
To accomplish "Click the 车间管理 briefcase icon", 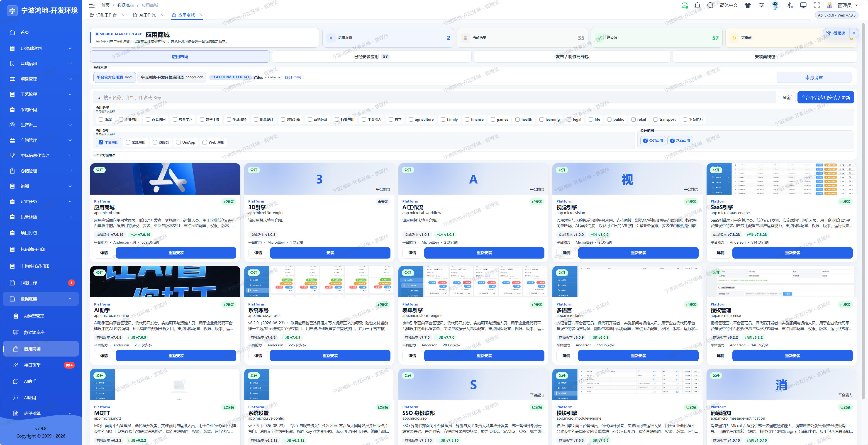I will [12, 140].
